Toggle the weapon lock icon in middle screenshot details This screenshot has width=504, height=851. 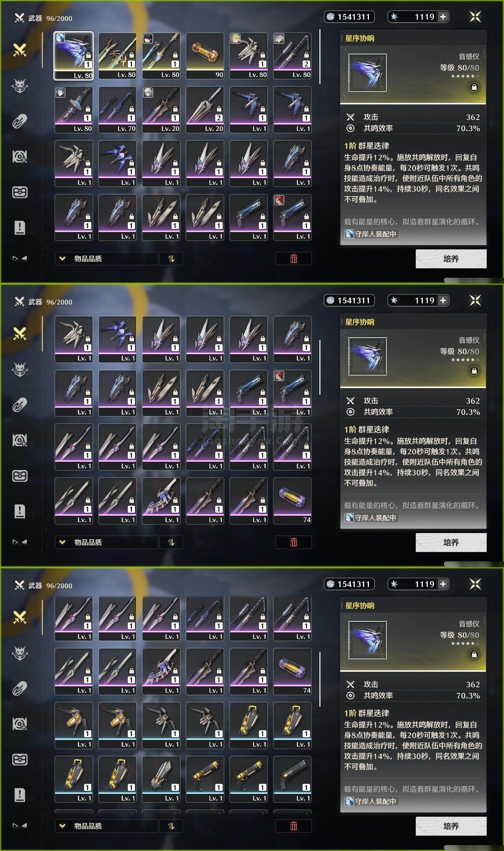pos(474,371)
